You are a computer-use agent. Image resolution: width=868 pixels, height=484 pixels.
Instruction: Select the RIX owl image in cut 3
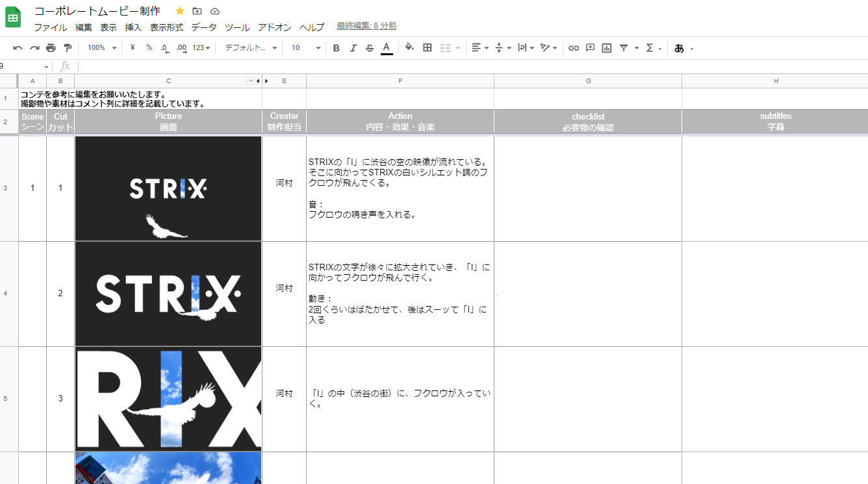[168, 399]
